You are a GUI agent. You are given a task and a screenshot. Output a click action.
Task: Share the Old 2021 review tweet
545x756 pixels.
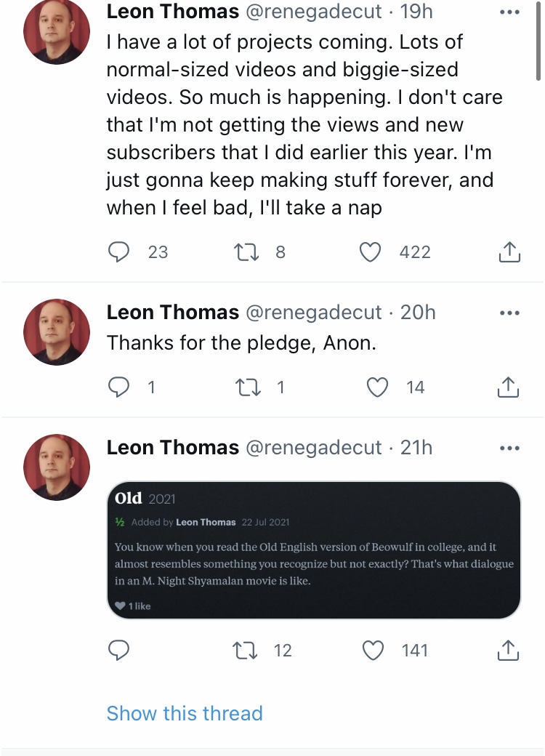[x=509, y=650]
